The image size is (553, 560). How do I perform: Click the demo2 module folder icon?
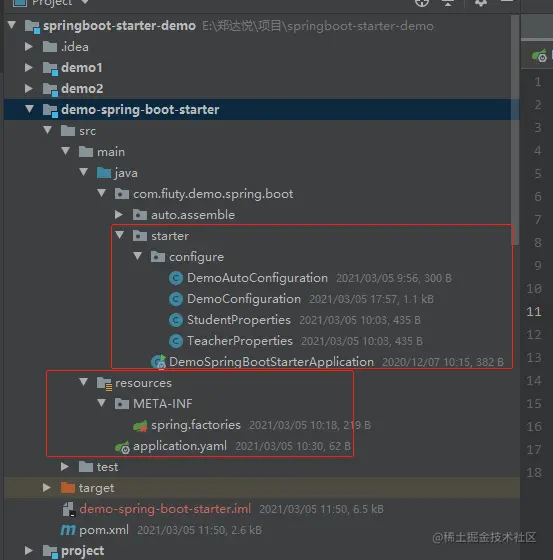(50, 89)
